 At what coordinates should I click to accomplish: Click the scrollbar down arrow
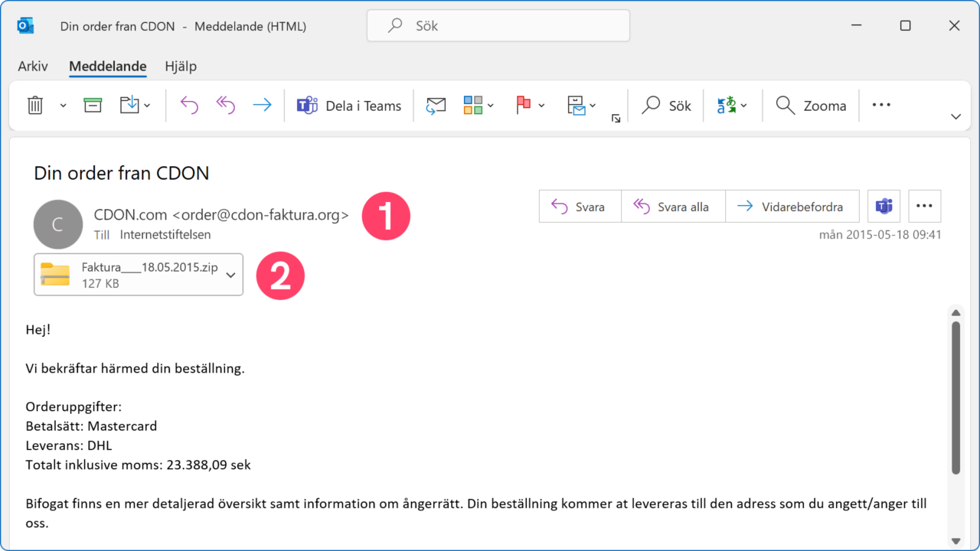click(x=955, y=541)
